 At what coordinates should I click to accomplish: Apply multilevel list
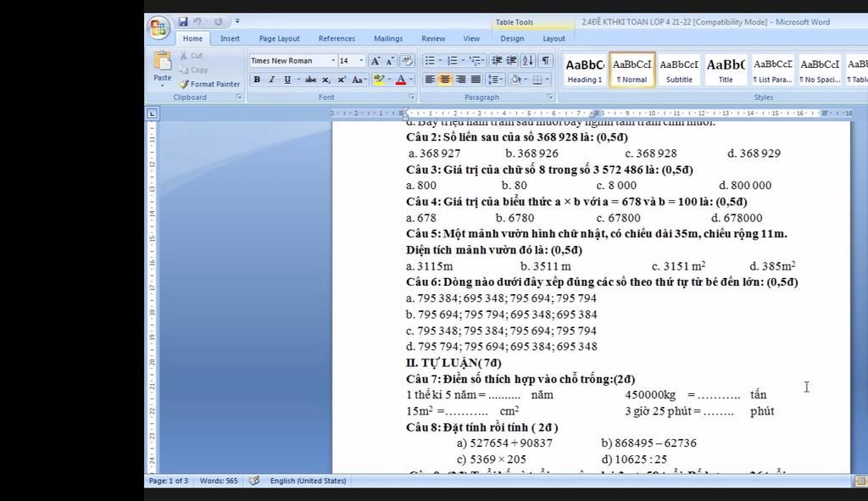(475, 60)
